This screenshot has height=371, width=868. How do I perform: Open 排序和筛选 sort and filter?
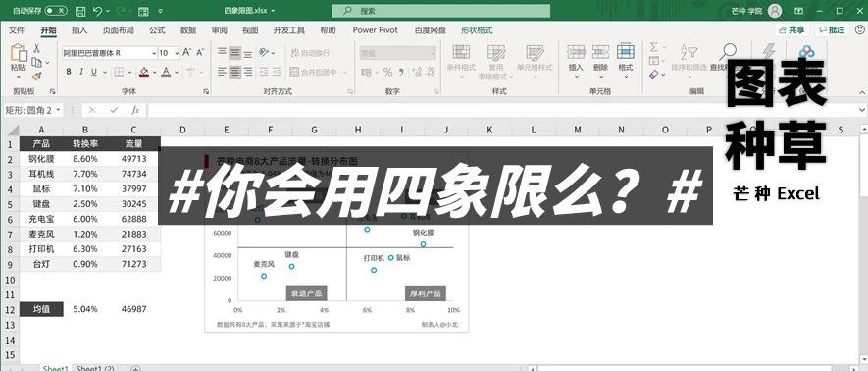[x=689, y=61]
